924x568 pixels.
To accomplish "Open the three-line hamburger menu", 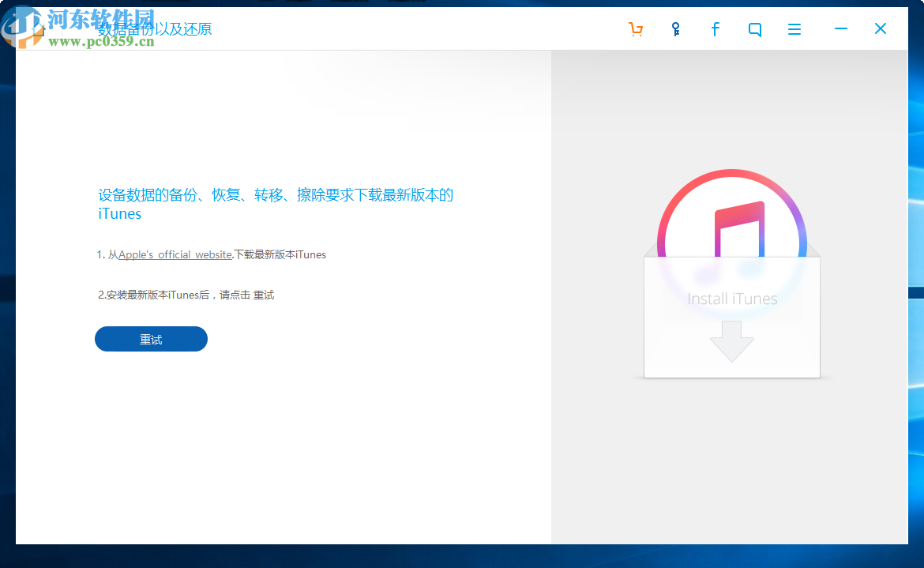I will [x=794, y=28].
